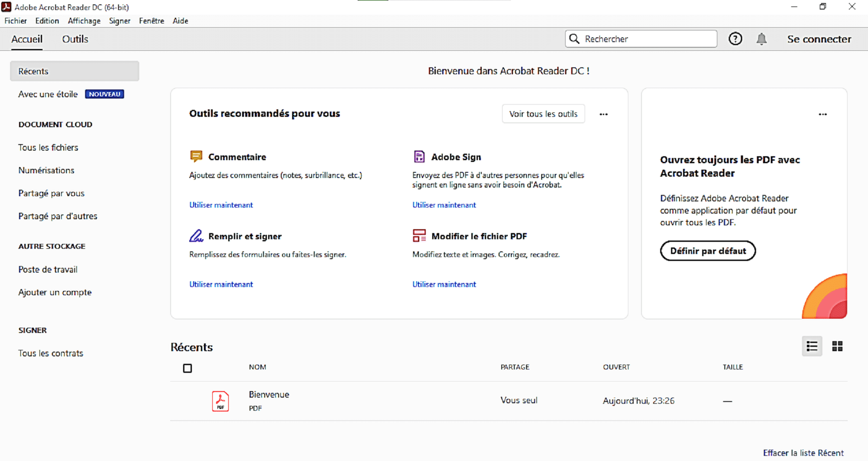Click 'Vous seul' in the Bienvenue row

pyautogui.click(x=519, y=400)
